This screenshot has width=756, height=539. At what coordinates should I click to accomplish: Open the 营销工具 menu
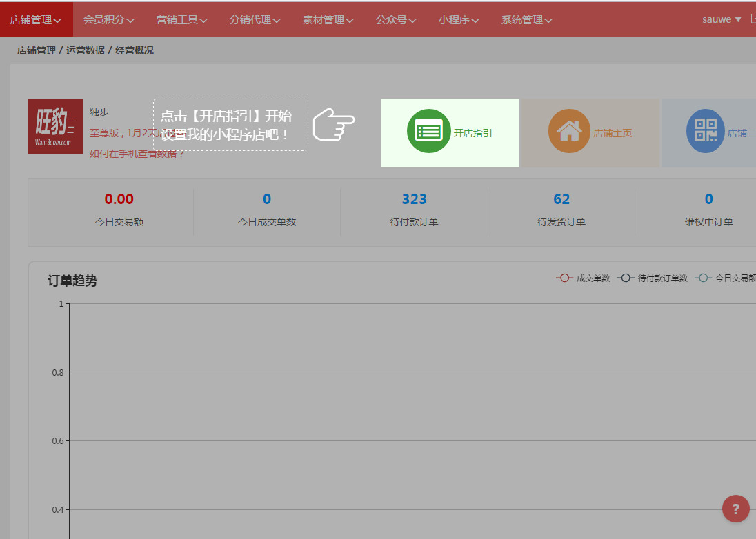[x=182, y=20]
